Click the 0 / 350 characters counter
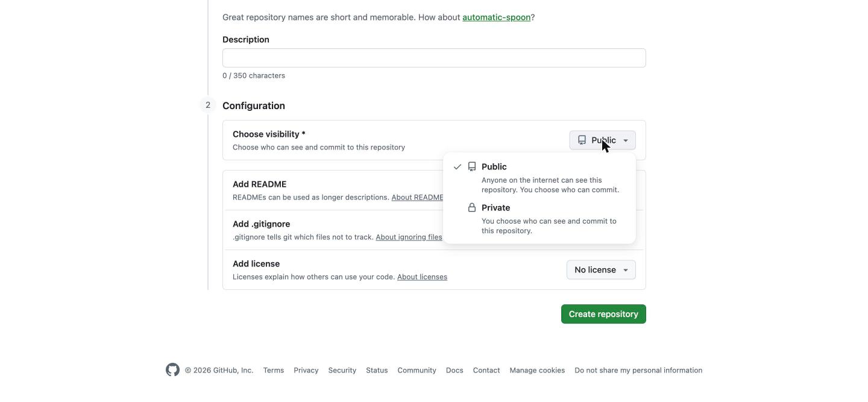The width and height of the screenshot is (868, 402). tap(254, 75)
